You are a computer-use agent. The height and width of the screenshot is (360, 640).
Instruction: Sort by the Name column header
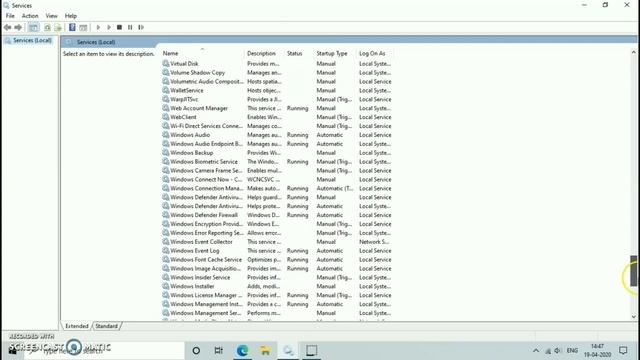(170, 53)
